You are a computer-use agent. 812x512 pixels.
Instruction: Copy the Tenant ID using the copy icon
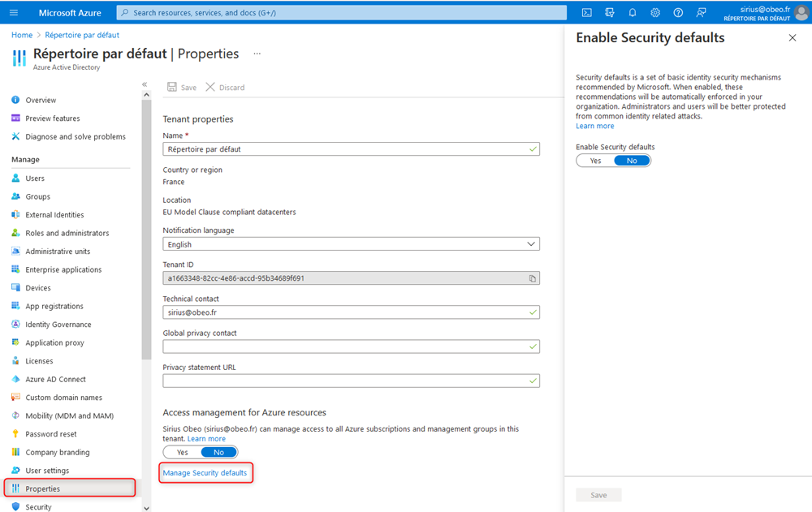[532, 278]
